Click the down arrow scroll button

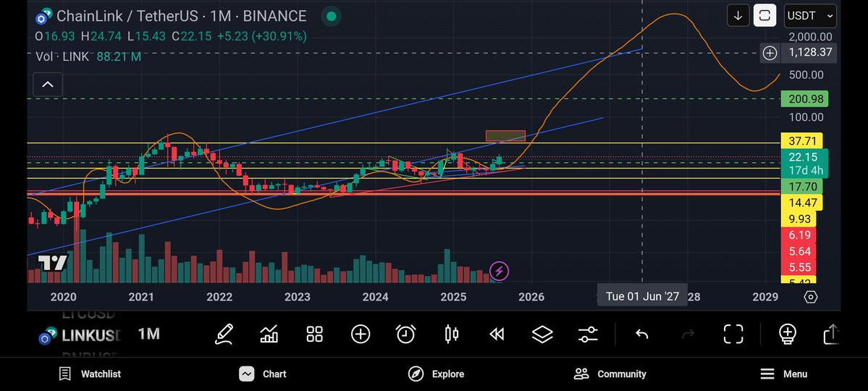pos(738,16)
